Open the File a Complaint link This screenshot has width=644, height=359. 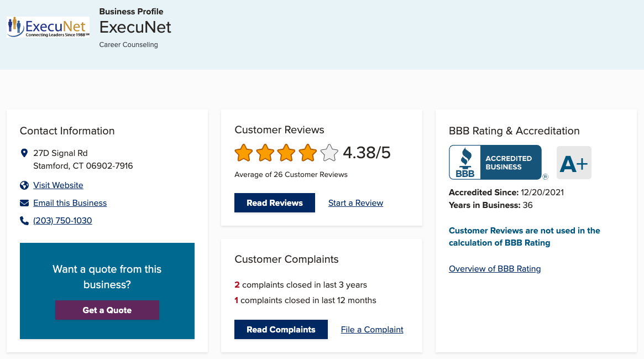372,330
